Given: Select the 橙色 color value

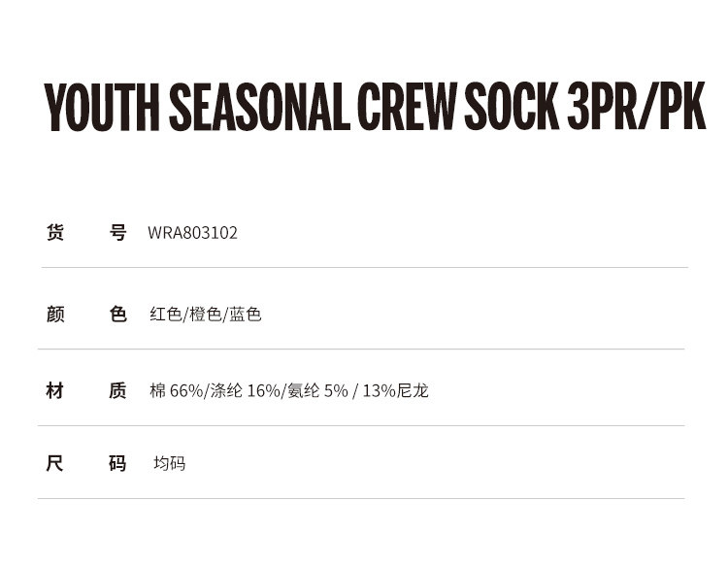Looking at the screenshot, I should point(206,315).
